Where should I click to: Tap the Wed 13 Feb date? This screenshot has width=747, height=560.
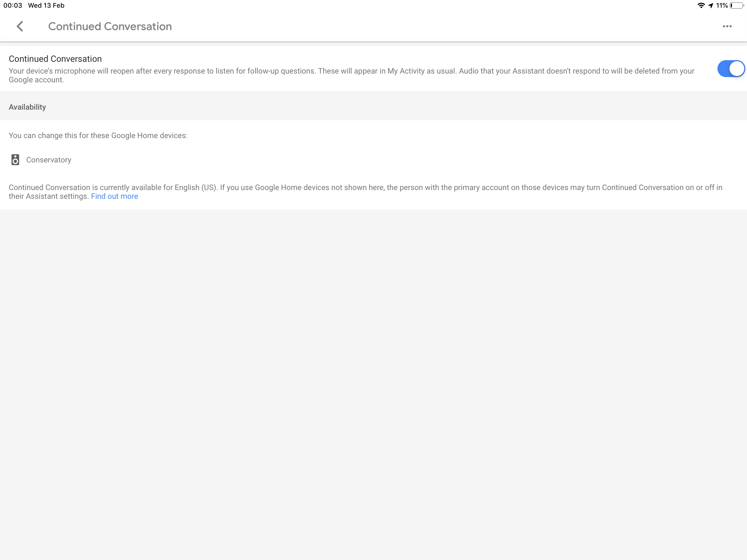pyautogui.click(x=46, y=5)
